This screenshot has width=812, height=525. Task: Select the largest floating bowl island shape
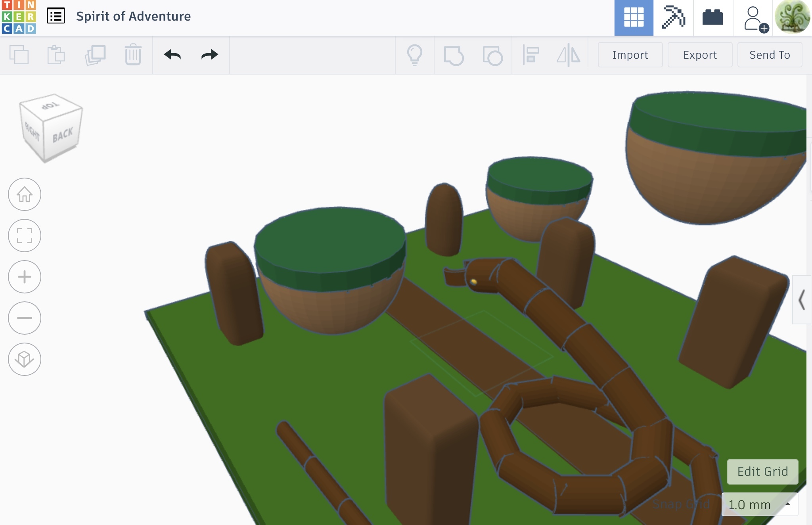tap(716, 159)
